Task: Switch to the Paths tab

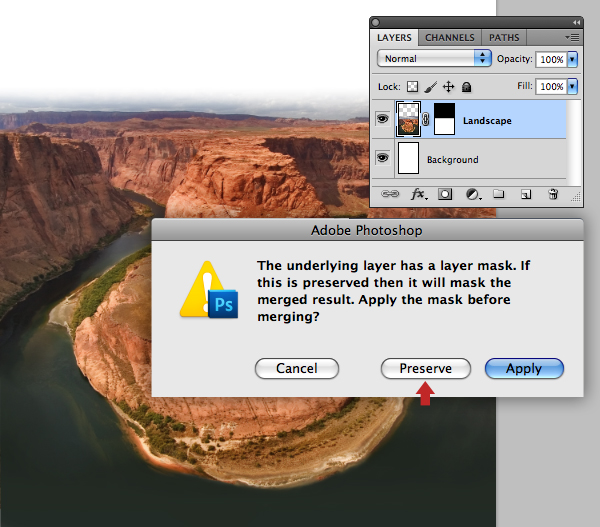Action: click(x=504, y=38)
